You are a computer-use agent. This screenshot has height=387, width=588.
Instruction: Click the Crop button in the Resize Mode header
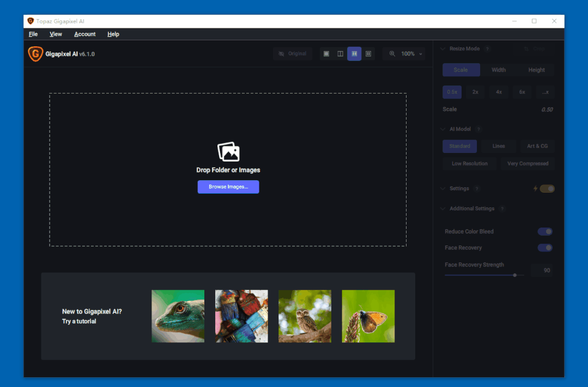coord(535,48)
